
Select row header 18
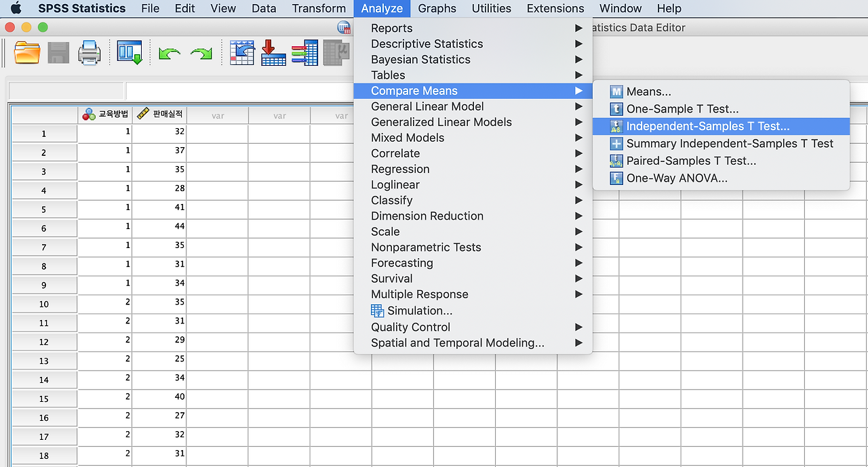[x=44, y=456]
